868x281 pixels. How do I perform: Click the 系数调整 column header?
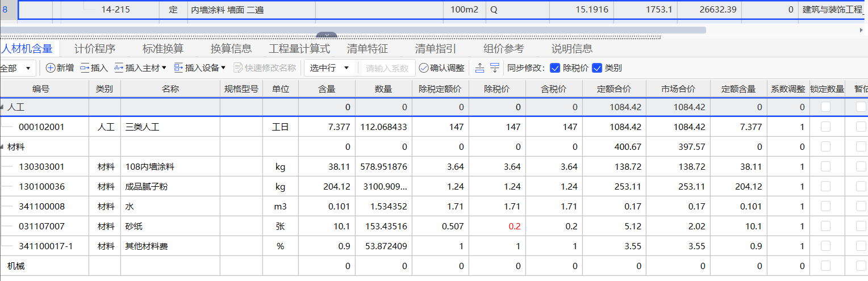pyautogui.click(x=788, y=89)
